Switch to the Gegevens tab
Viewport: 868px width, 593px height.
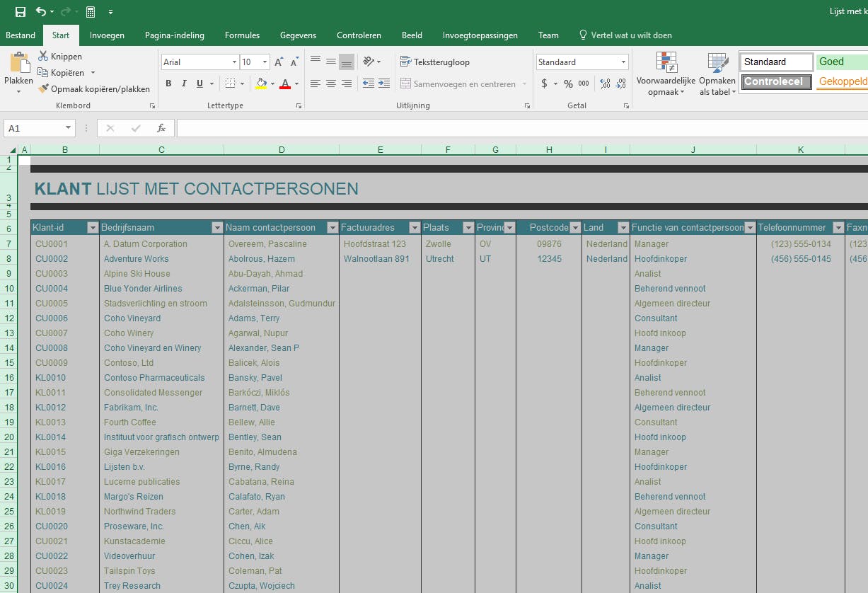pos(298,35)
